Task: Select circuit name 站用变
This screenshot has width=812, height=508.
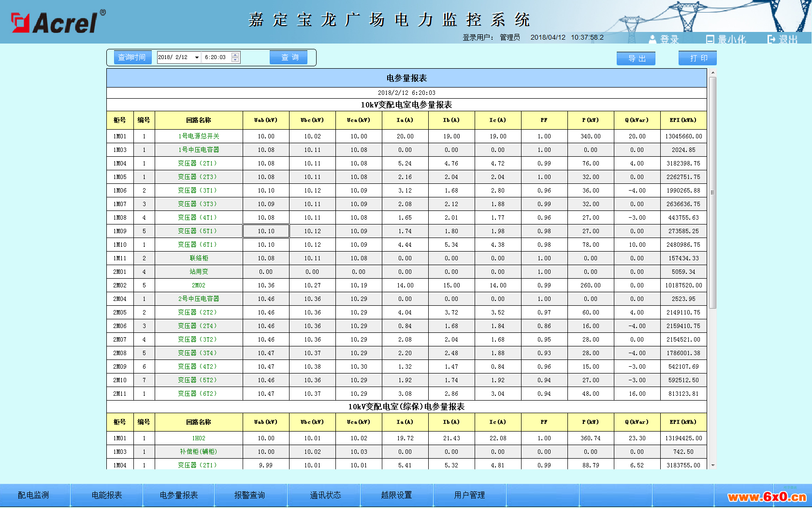Action: point(199,272)
